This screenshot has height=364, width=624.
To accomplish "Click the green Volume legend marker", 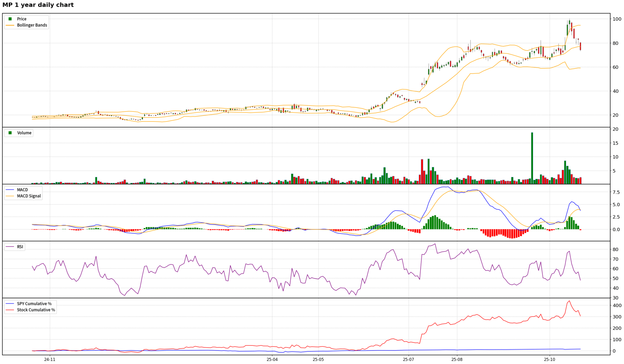I will click(10, 133).
